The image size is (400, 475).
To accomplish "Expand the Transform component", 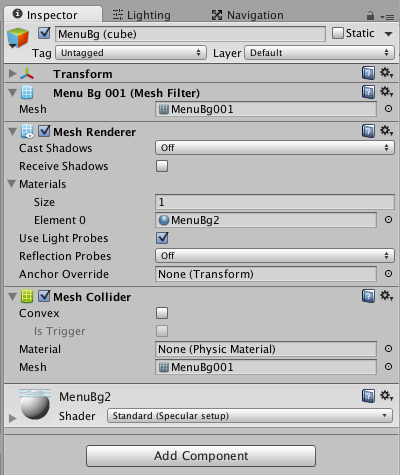I will point(13,73).
